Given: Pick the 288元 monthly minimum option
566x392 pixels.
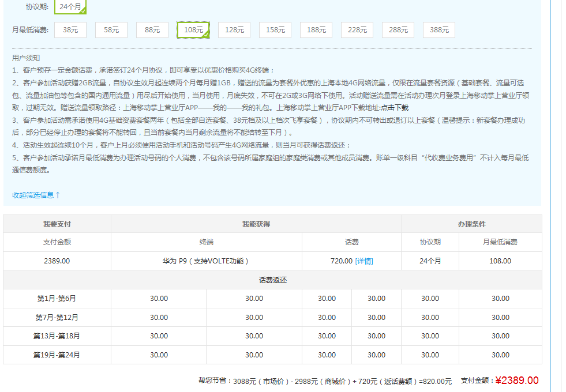Looking at the screenshot, I should tap(398, 30).
